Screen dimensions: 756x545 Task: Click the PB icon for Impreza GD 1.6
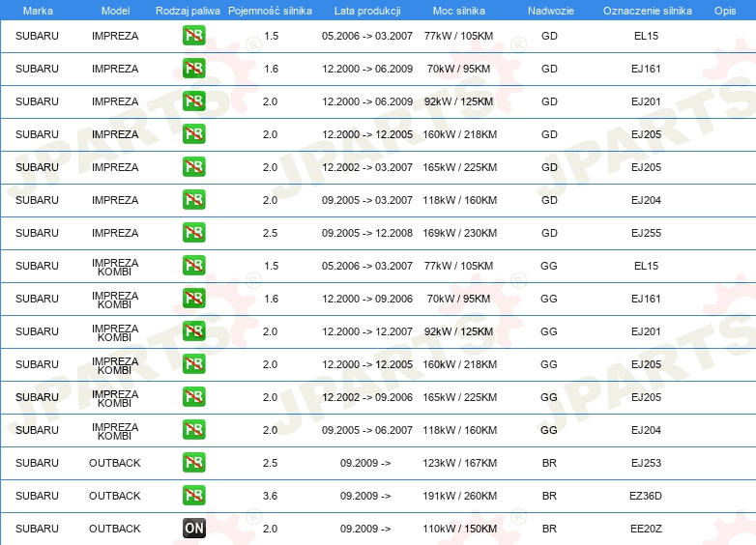point(193,69)
